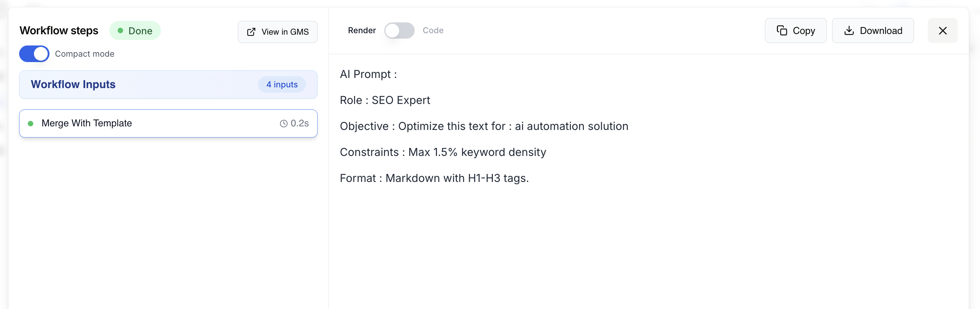Click the 4 inputs badge
Viewport: 980px width, 309px height.
click(281, 84)
